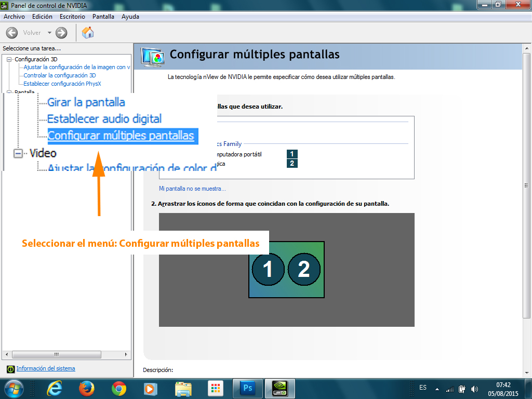Select display badge 2 in display list

(x=292, y=164)
